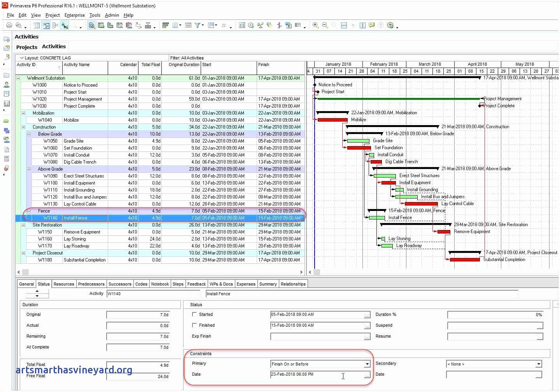Collapse the Site Restoration group

click(x=23, y=225)
